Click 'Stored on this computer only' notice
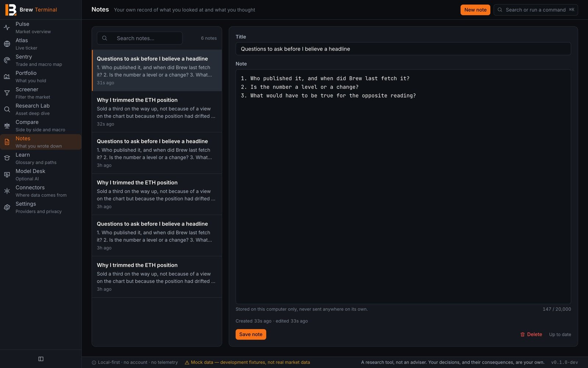 301,309
